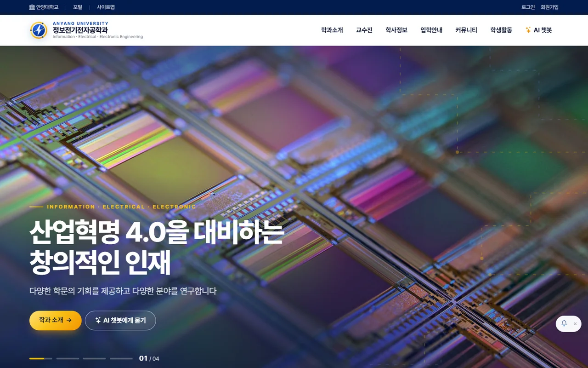Open the 사이트맵 link
This screenshot has width=588, height=368.
[106, 7]
